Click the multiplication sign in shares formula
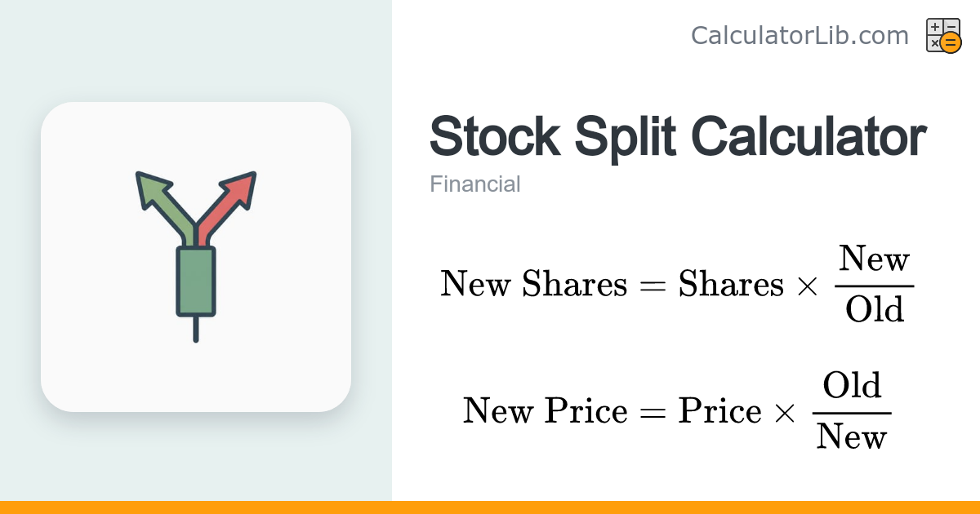Viewport: 980px width, 514px height. point(807,286)
